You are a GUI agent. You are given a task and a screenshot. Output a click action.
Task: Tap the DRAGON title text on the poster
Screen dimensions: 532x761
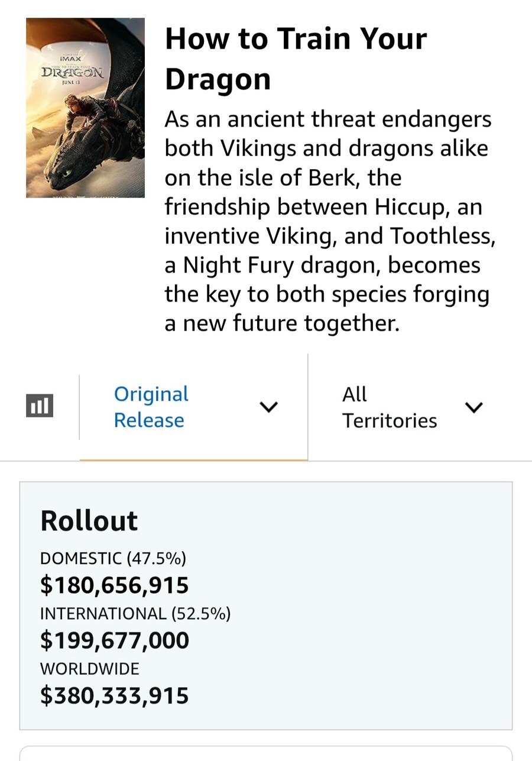click(73, 75)
